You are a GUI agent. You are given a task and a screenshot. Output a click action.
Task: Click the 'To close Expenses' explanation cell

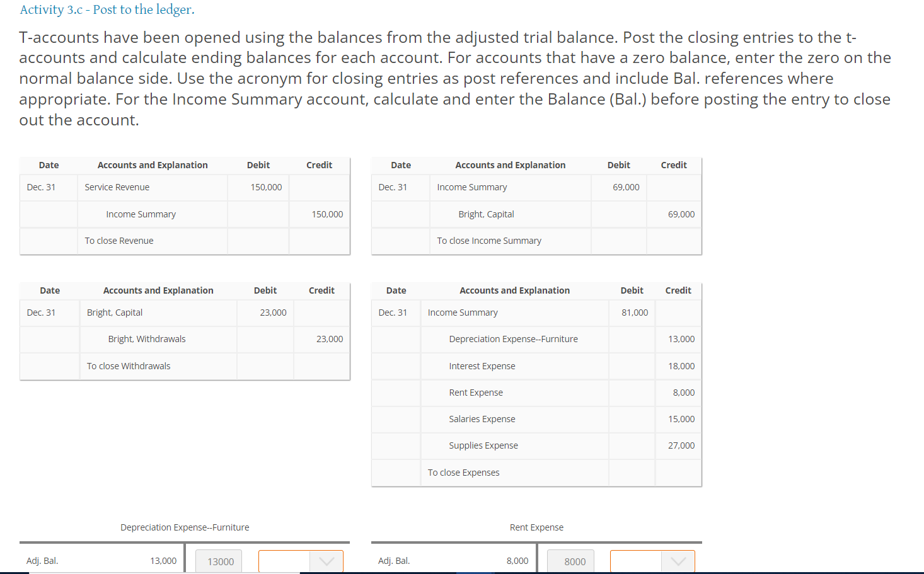pyautogui.click(x=463, y=472)
